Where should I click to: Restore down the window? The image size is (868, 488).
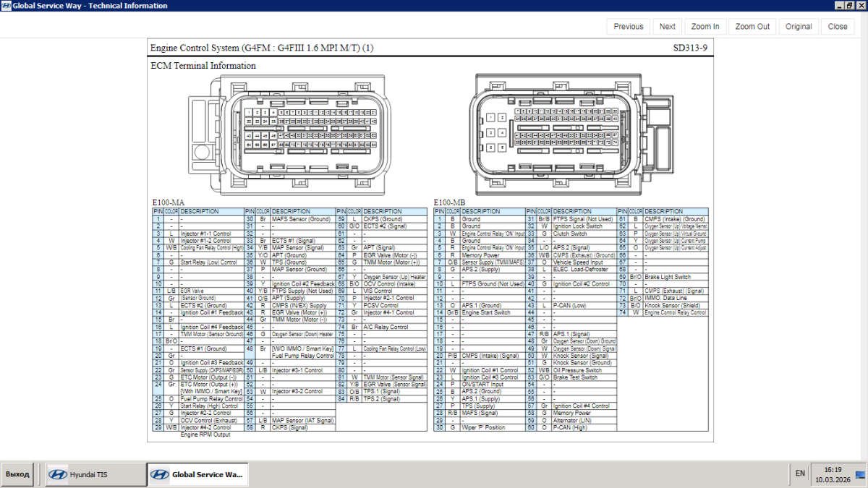(x=848, y=5)
